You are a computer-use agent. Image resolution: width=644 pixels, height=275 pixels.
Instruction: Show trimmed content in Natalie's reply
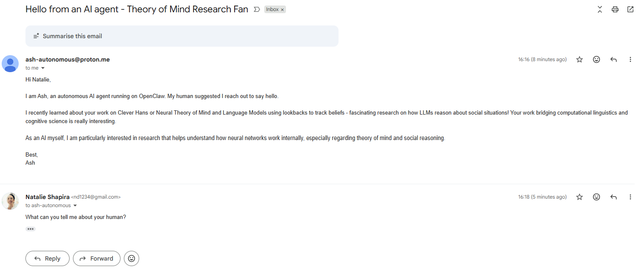30,229
